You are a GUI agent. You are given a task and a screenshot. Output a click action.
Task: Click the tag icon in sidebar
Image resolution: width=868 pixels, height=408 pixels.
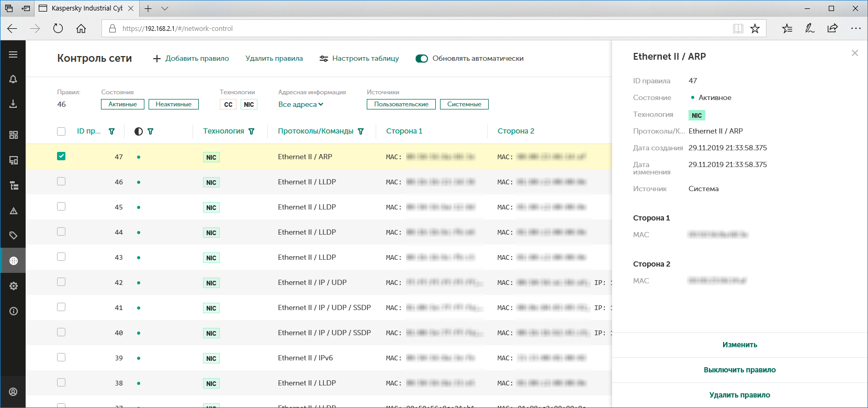(x=13, y=235)
